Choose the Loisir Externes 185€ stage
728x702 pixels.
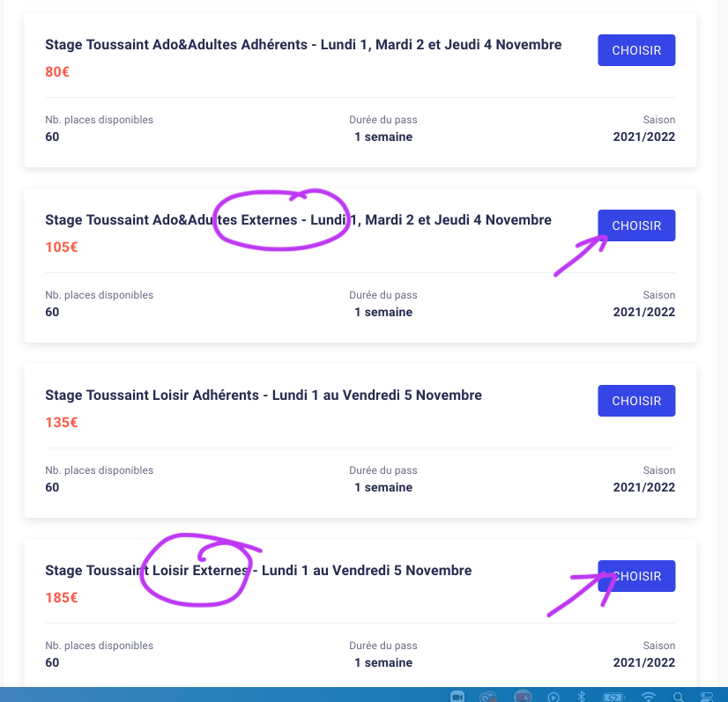(636, 576)
